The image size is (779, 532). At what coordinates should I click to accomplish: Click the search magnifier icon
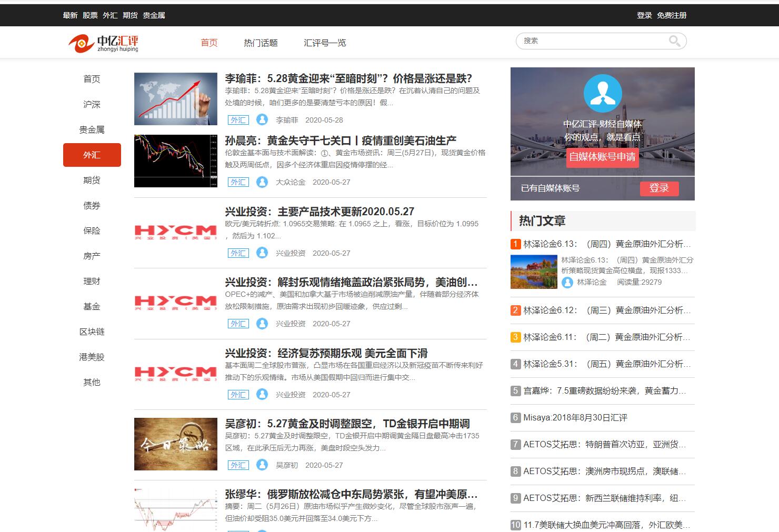click(x=674, y=41)
